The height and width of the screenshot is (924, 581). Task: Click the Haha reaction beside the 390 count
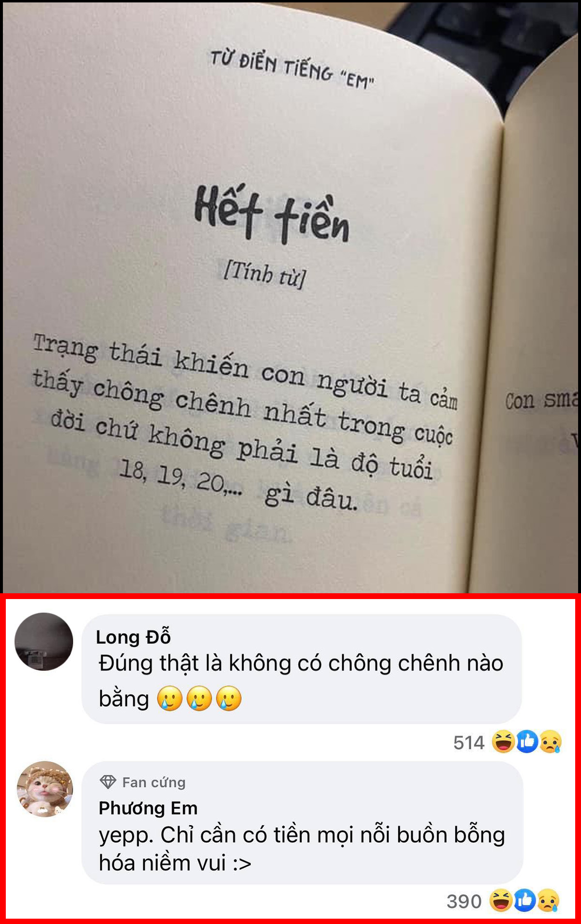pyautogui.click(x=501, y=900)
